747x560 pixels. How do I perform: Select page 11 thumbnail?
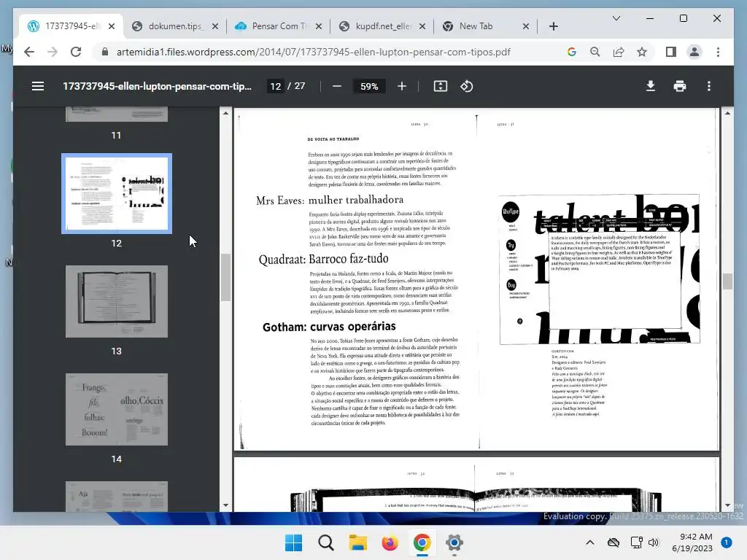click(116, 114)
